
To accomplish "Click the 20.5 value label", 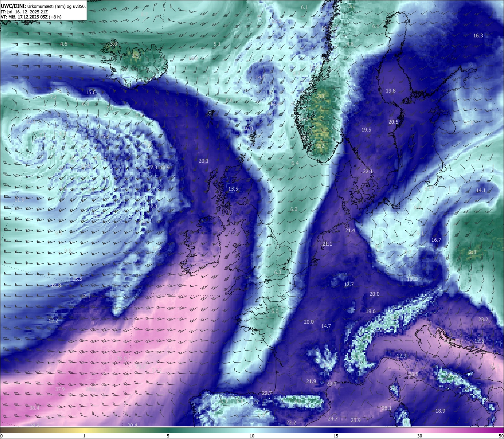I will (x=393, y=122).
